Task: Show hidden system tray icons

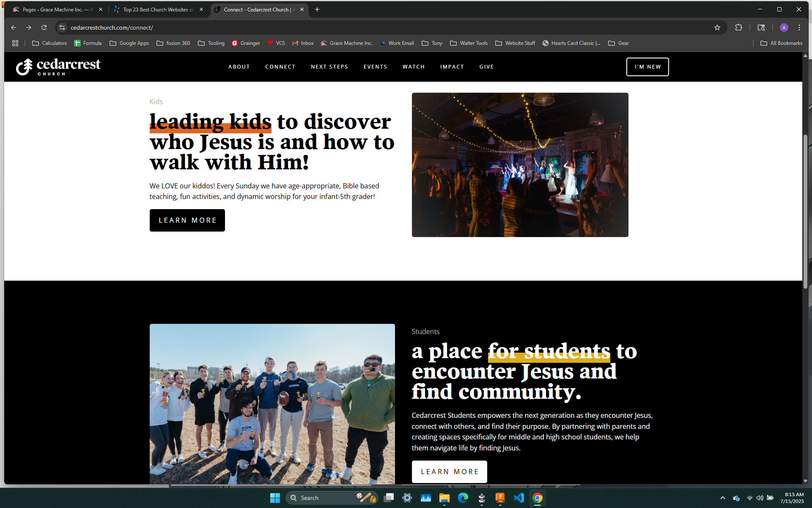Action: 722,498
